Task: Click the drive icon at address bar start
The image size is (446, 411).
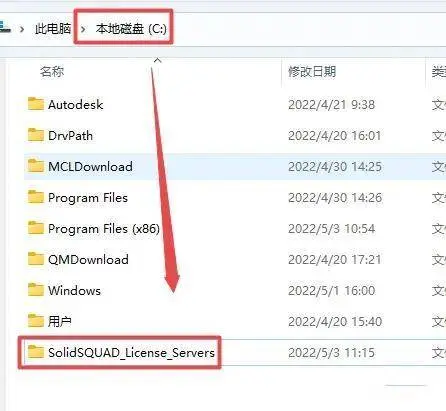Action: click(5, 27)
